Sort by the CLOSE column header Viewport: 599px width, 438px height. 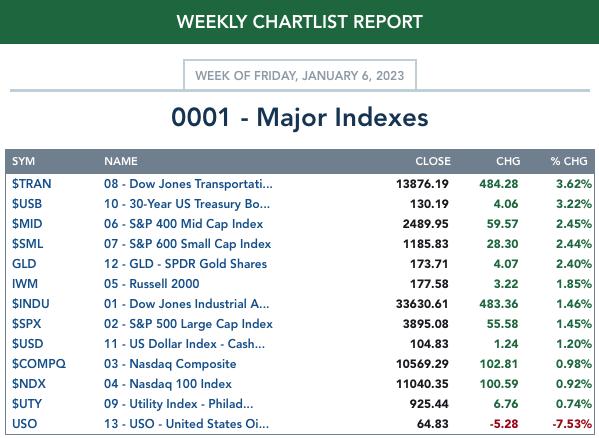click(433, 161)
